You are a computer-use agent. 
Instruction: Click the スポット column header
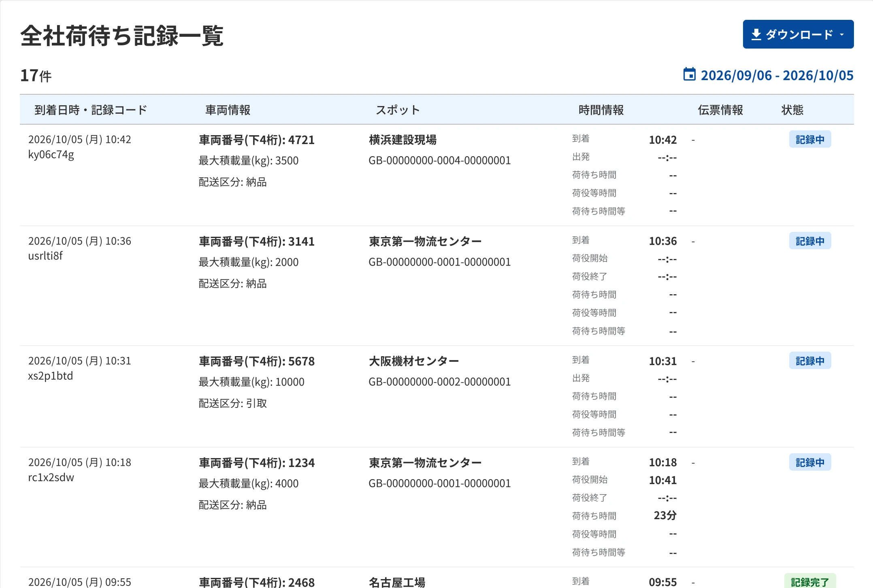398,110
